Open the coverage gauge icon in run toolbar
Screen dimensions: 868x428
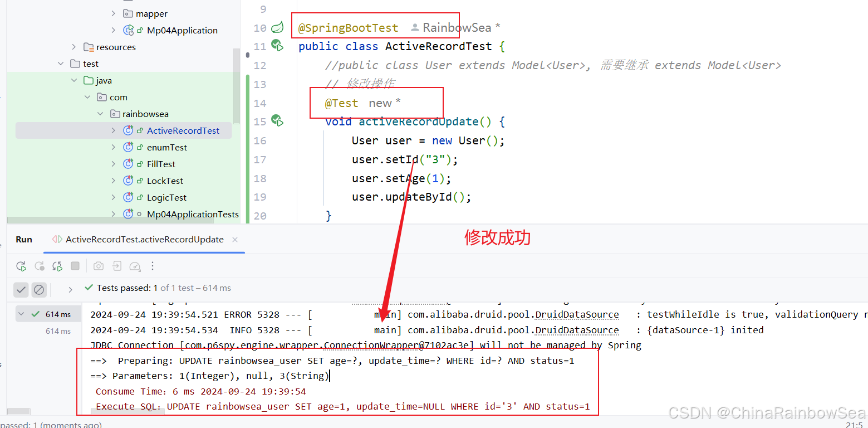135,266
